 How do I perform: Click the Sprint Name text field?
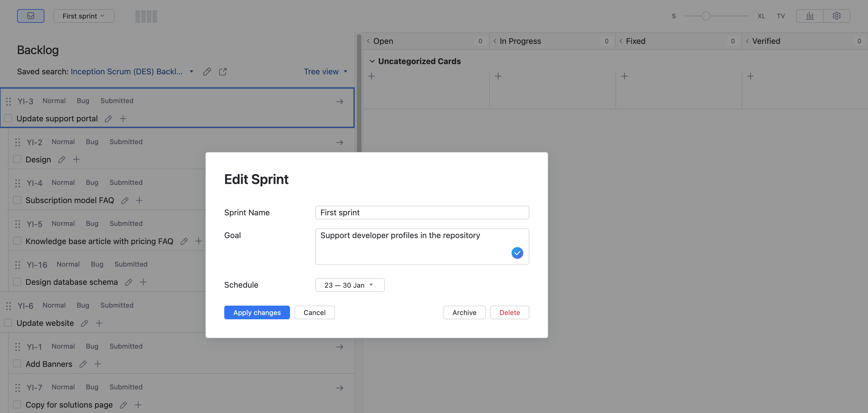click(x=422, y=212)
